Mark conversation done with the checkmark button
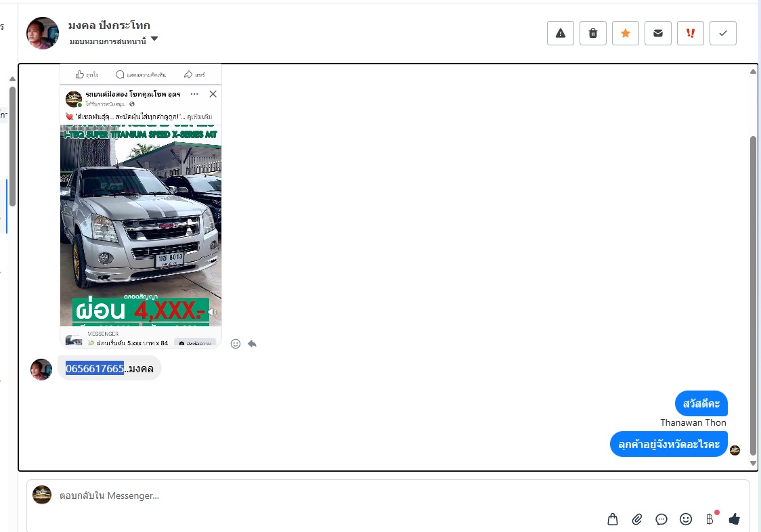The width and height of the screenshot is (761, 532). pos(723,33)
